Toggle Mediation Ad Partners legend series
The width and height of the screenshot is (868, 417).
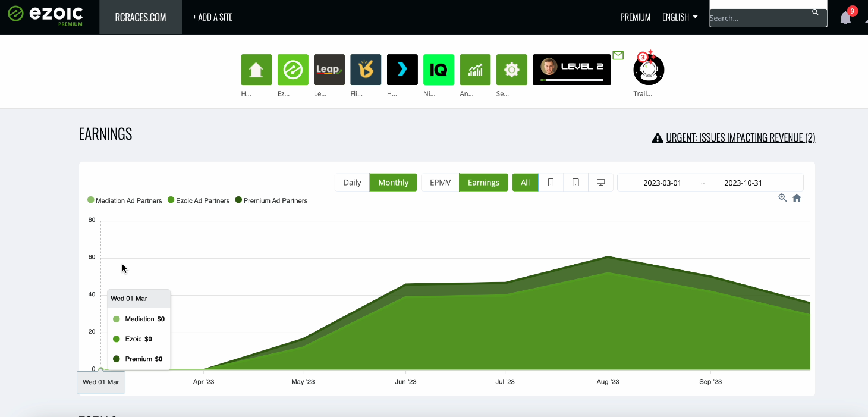click(x=125, y=200)
